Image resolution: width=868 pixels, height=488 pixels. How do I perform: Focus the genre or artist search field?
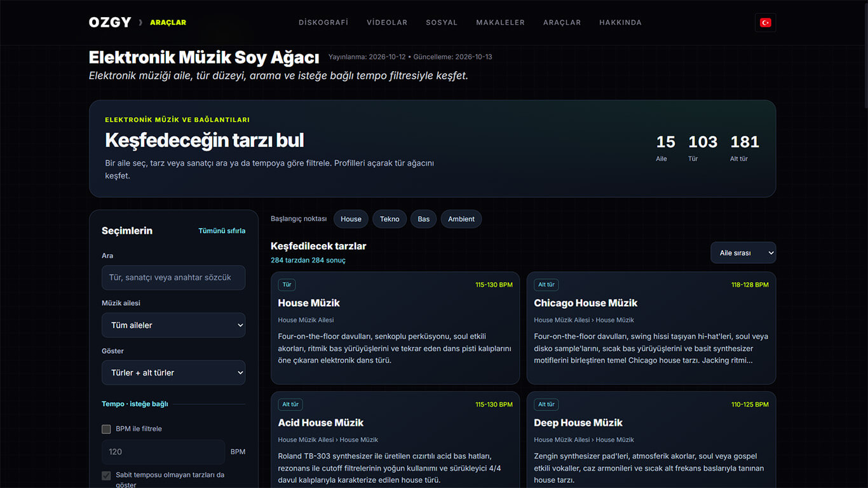(173, 278)
